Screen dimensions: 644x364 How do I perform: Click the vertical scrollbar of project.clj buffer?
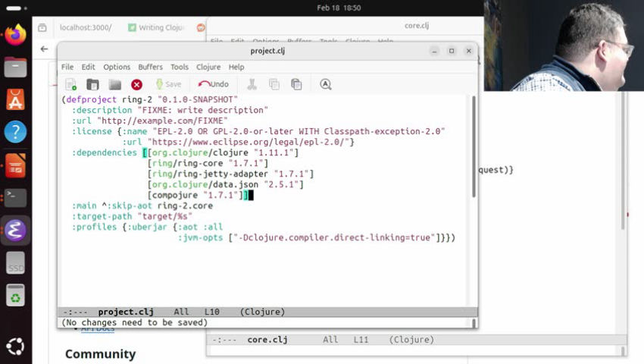(474, 147)
